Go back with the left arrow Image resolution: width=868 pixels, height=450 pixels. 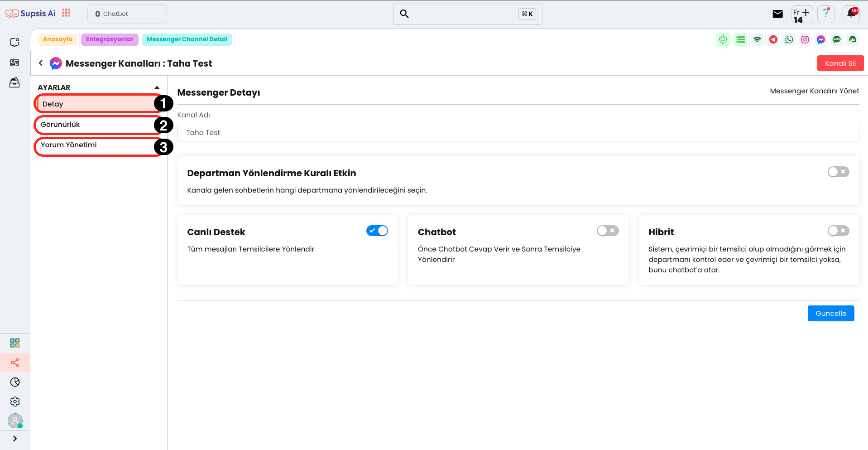[x=41, y=63]
